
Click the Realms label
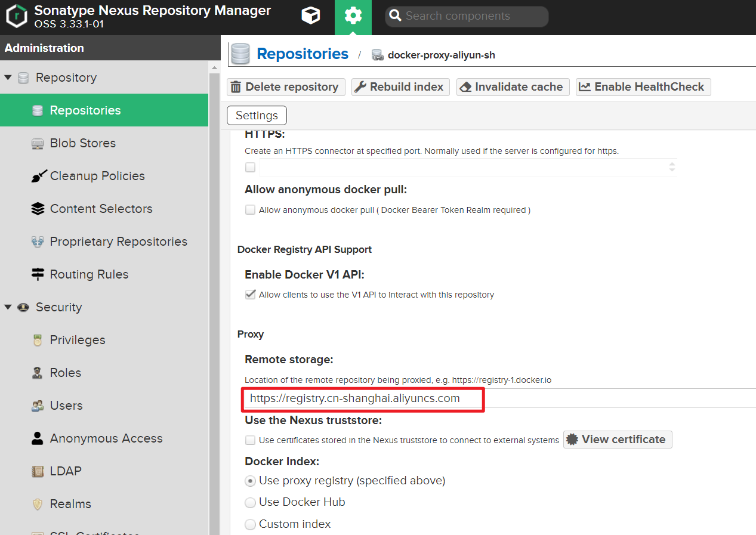point(70,504)
